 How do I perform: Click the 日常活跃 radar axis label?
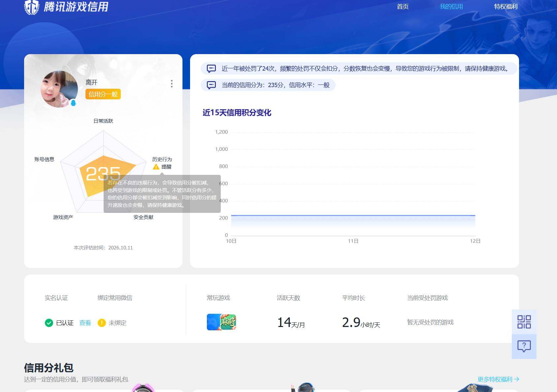(103, 121)
